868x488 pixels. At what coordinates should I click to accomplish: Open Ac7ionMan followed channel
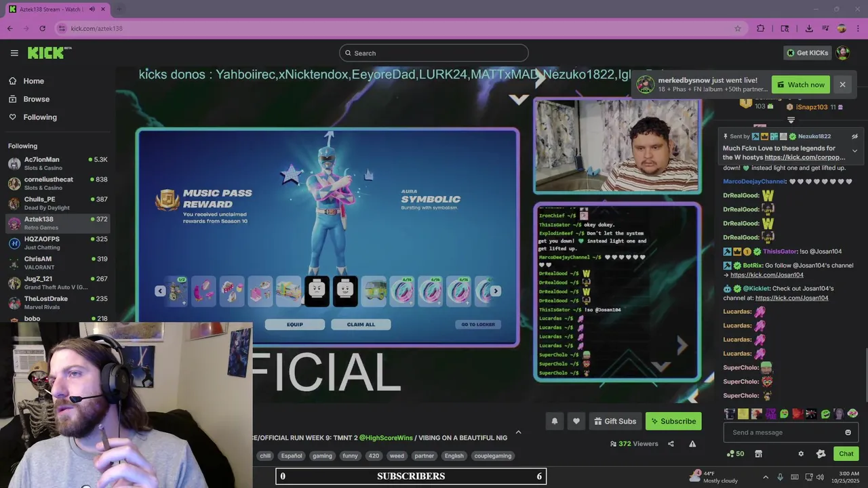coord(58,163)
